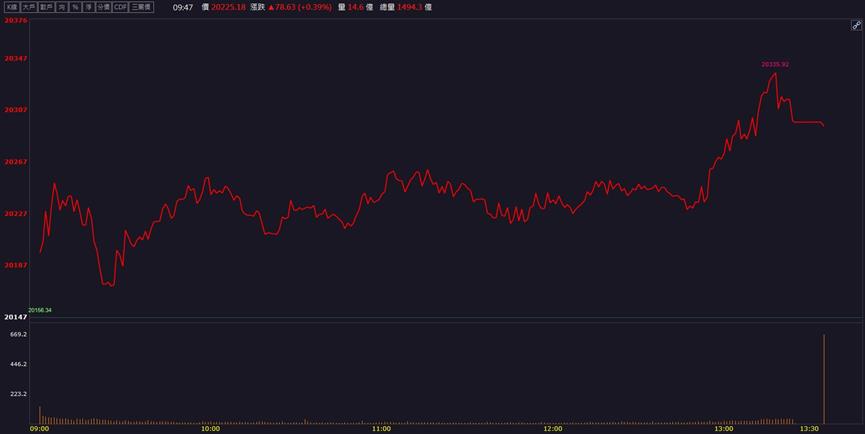Click the 20347 axis value

tap(15, 58)
